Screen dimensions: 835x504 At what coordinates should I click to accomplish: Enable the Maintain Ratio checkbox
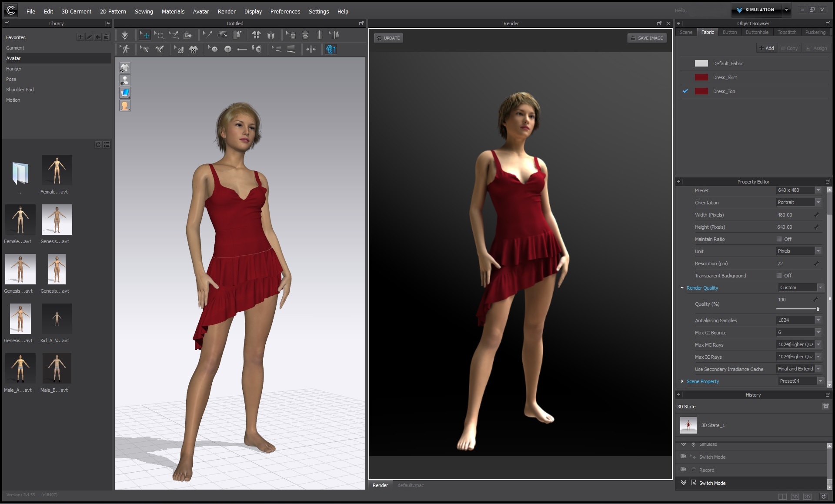point(779,239)
